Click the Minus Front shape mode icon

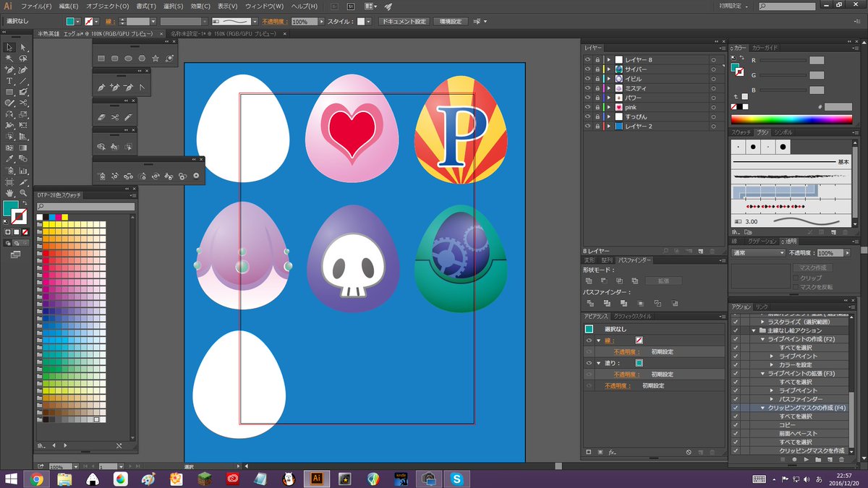click(603, 281)
